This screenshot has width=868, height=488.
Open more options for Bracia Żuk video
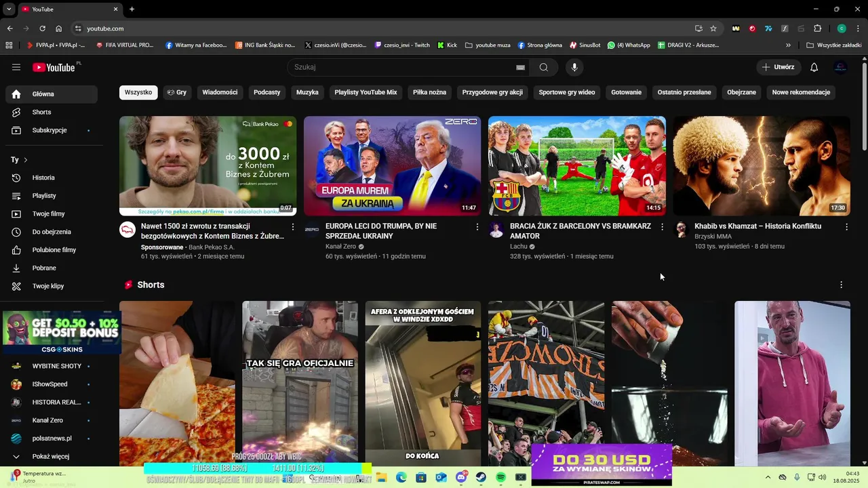(x=663, y=226)
